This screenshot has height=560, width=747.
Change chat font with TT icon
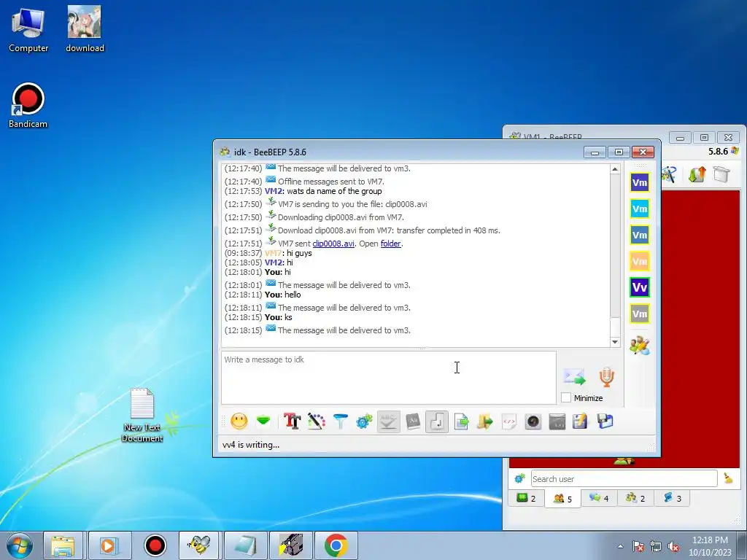[x=292, y=421]
